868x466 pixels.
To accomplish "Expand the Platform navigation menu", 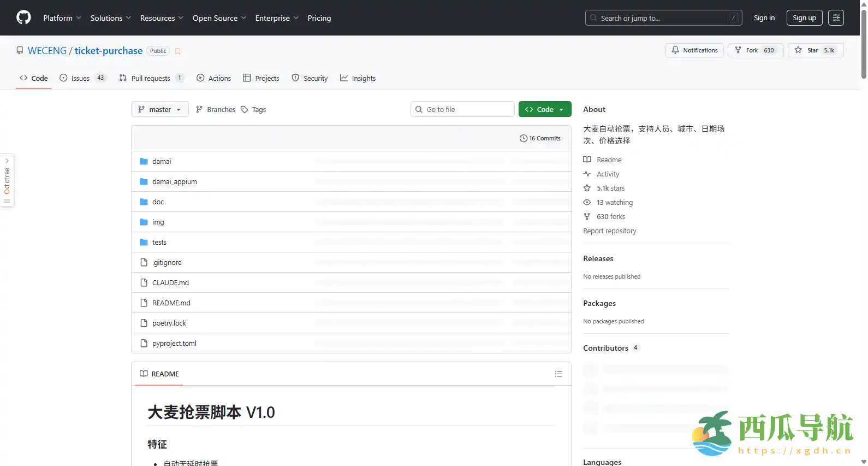I will [x=62, y=18].
